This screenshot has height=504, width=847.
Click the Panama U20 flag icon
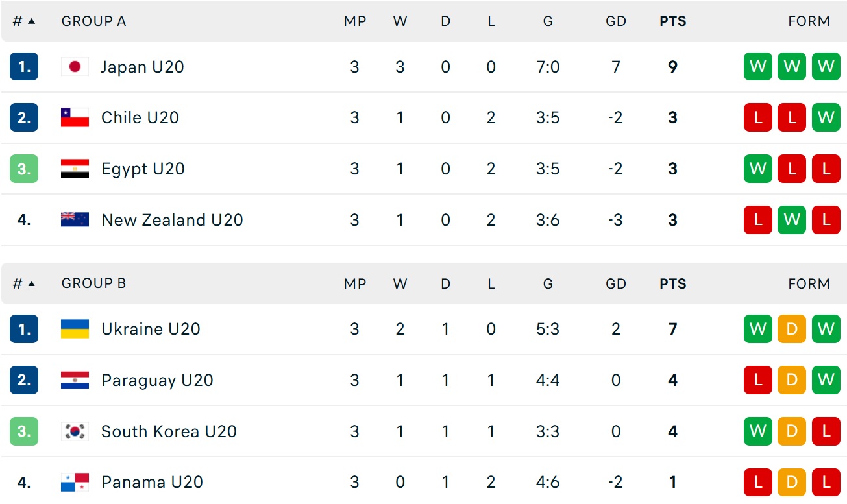75,483
